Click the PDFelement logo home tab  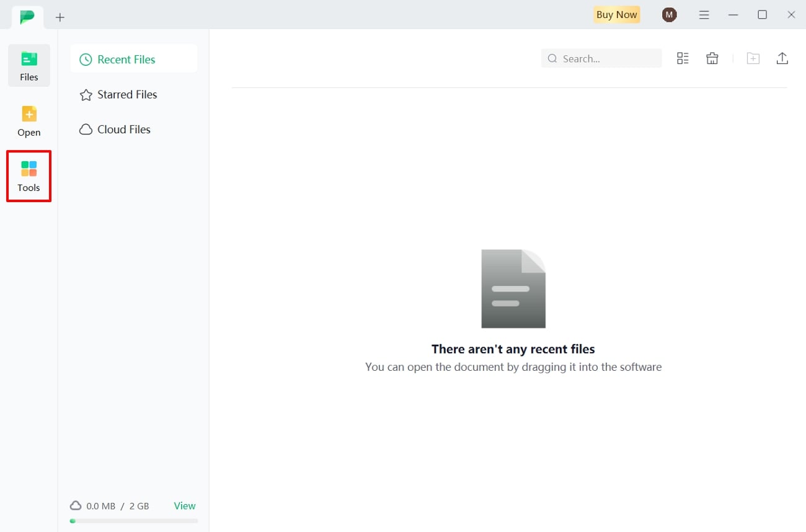click(x=27, y=17)
